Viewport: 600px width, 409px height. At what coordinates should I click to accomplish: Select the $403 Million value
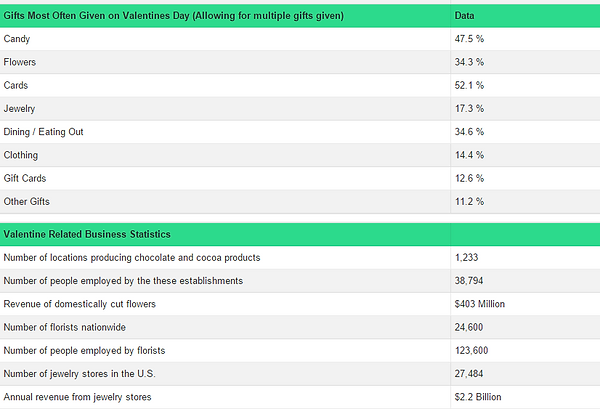[479, 304]
